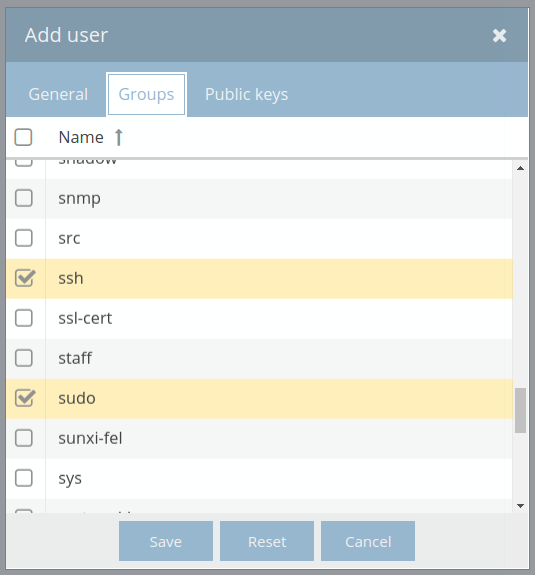535x575 pixels.
Task: Uncheck the ssh group checkbox
Action: pos(25,278)
